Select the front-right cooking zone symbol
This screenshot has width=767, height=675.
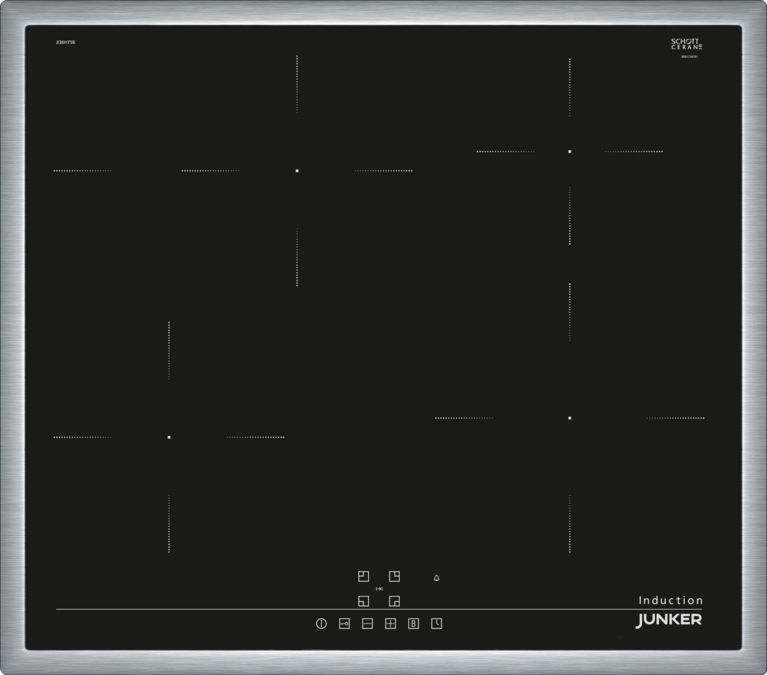pyautogui.click(x=394, y=601)
